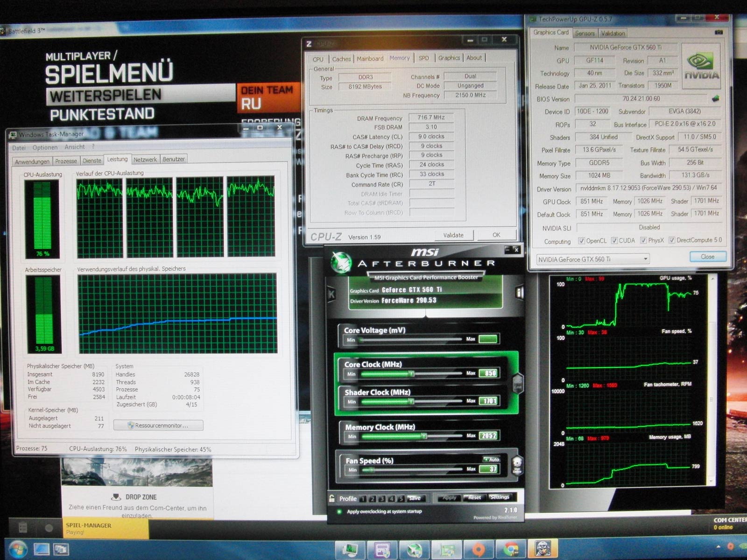Open GPU-Z graphics card icon in the taskbar

pyautogui.click(x=447, y=550)
